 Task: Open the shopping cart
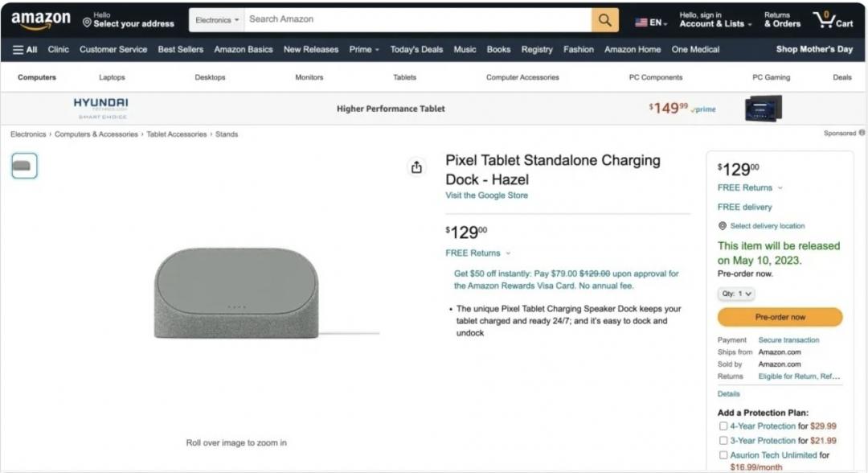coord(833,20)
